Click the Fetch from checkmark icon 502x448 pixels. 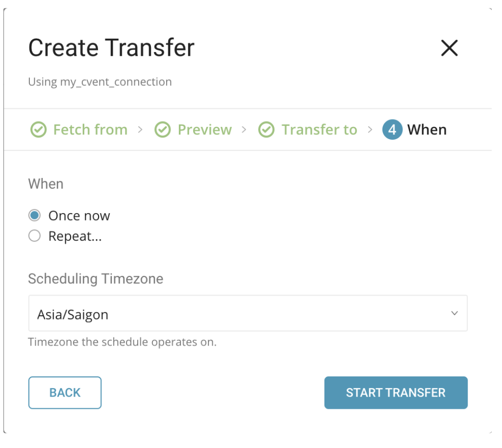point(38,130)
